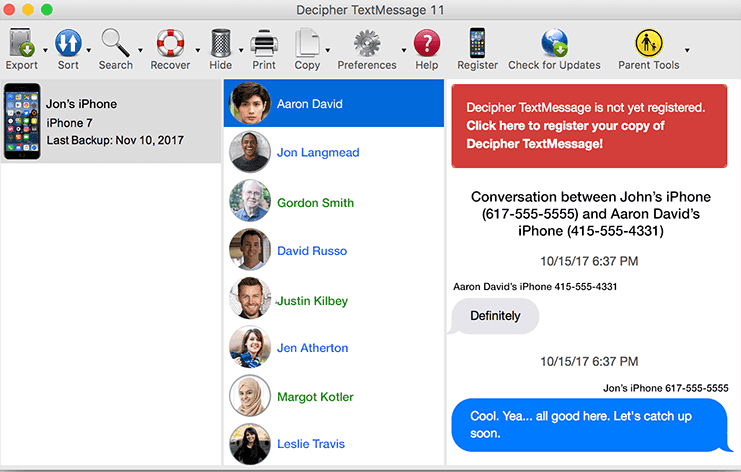Expand the Parent Tools dropdown arrow
The width and height of the screenshot is (741, 472).
[687, 50]
